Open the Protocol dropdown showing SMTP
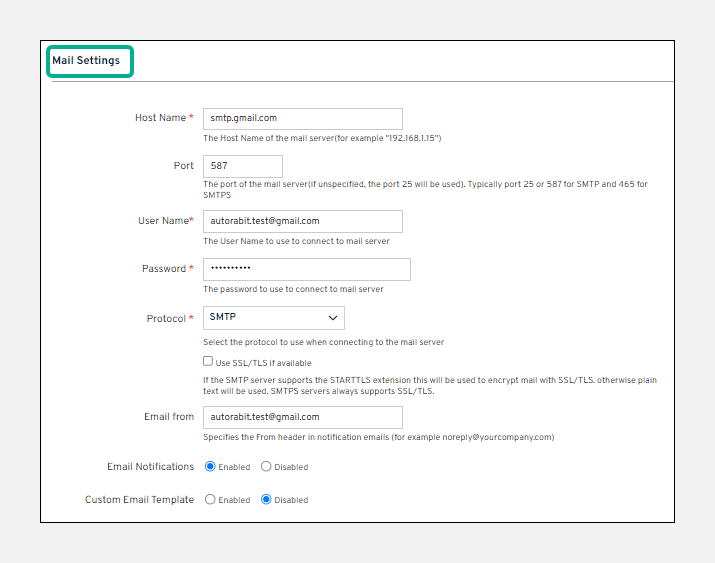 pos(274,318)
